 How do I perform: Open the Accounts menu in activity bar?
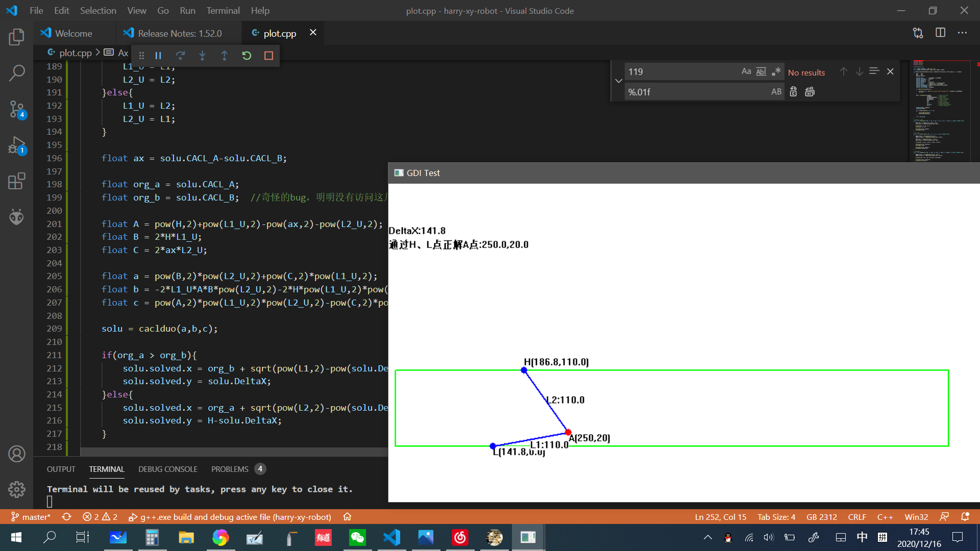click(x=16, y=454)
